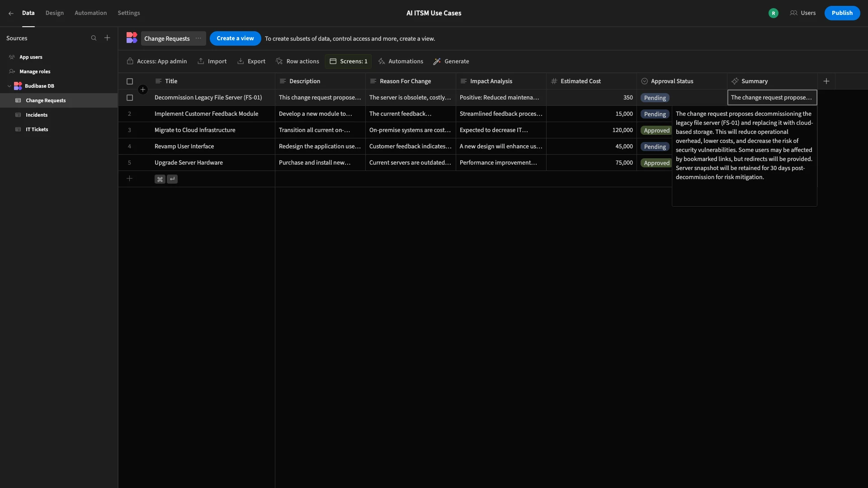Click description cell 'Transition all current on-…'
The height and width of the screenshot is (488, 868).
(320, 130)
